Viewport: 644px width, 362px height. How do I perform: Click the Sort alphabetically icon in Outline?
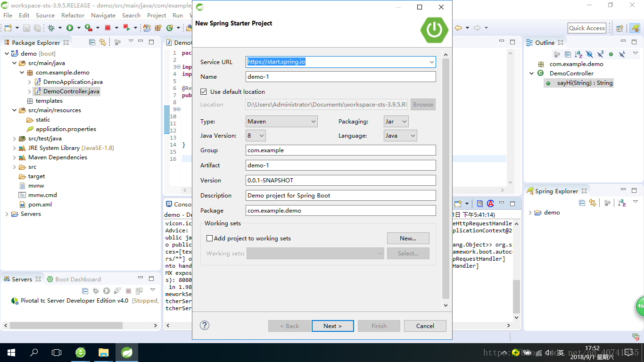coord(578,54)
